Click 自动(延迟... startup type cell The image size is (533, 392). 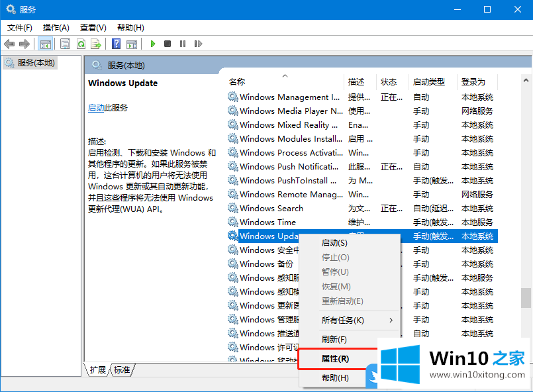point(433,209)
